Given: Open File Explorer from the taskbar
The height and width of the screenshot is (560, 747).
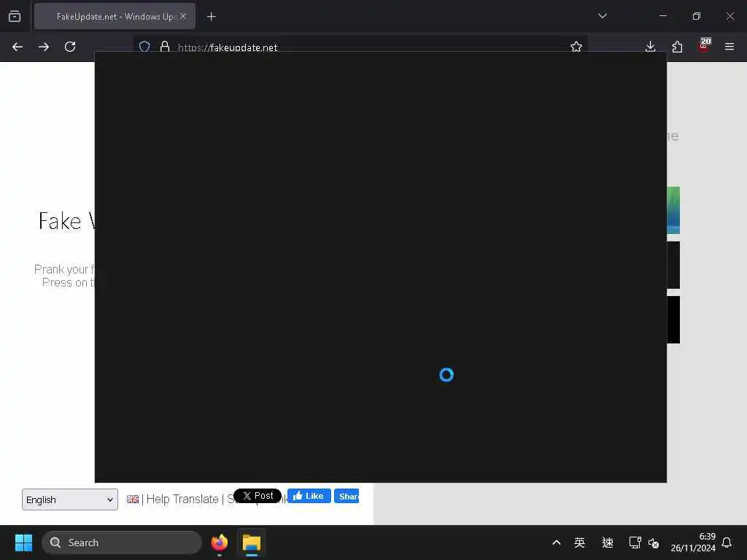Looking at the screenshot, I should (x=252, y=542).
